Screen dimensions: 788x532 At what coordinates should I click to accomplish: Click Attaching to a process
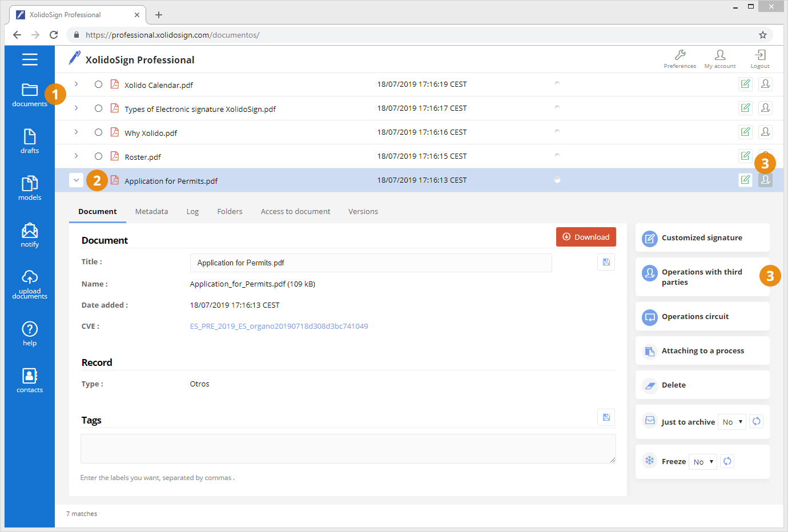point(702,350)
